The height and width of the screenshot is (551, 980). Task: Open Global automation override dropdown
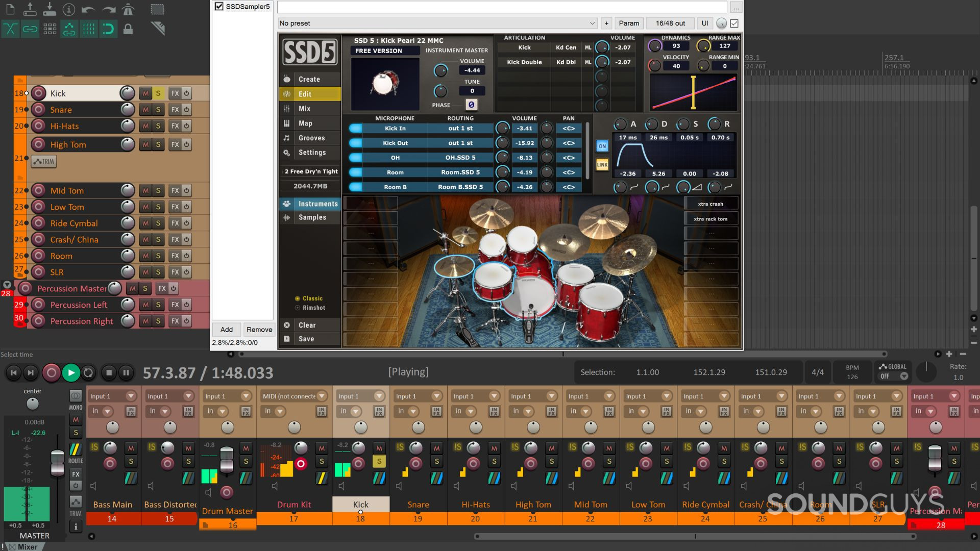coord(904,377)
